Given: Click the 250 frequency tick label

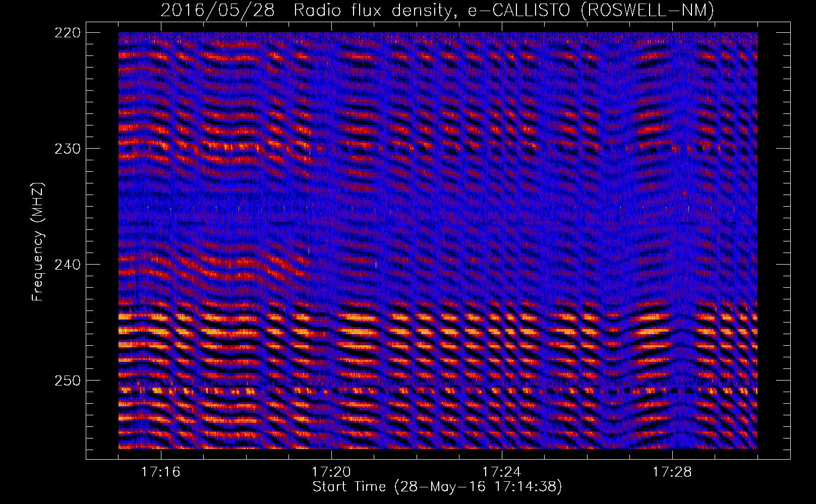Looking at the screenshot, I should point(67,381).
